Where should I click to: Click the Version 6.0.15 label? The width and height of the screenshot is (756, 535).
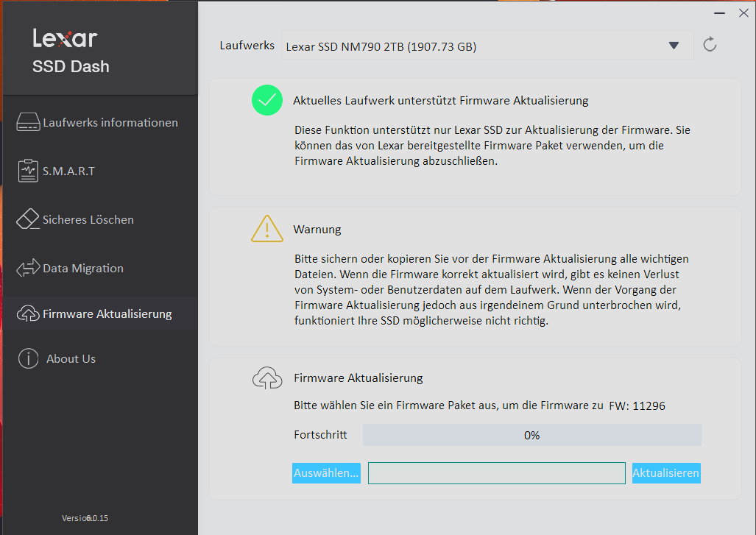[85, 518]
